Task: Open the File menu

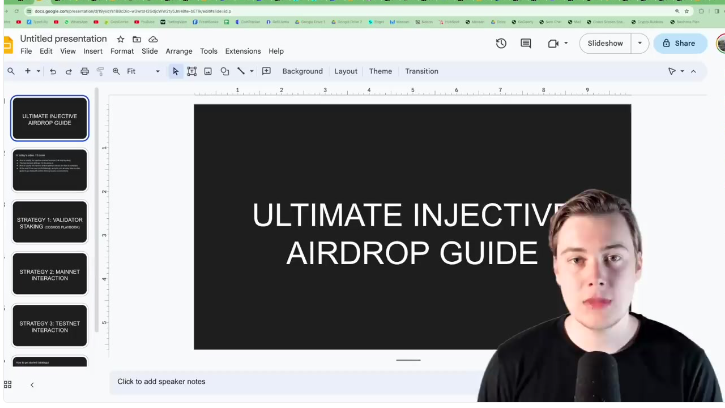Action: (x=26, y=51)
